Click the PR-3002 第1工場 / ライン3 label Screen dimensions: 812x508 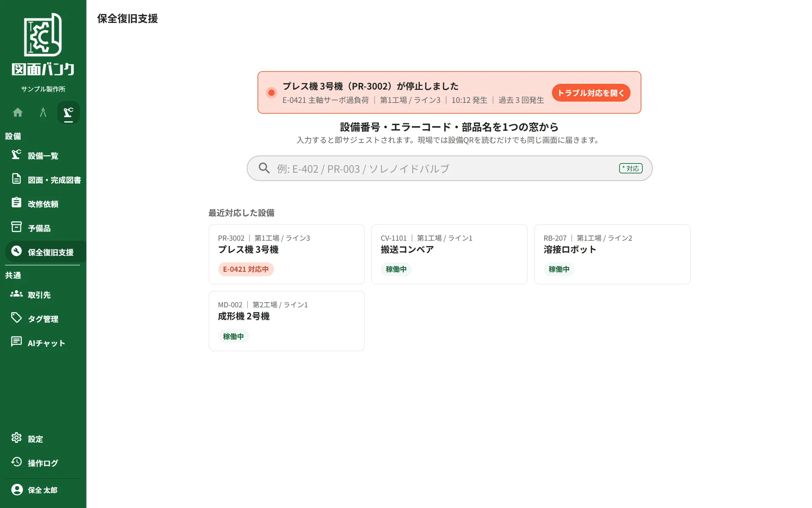pyautogui.click(x=264, y=238)
